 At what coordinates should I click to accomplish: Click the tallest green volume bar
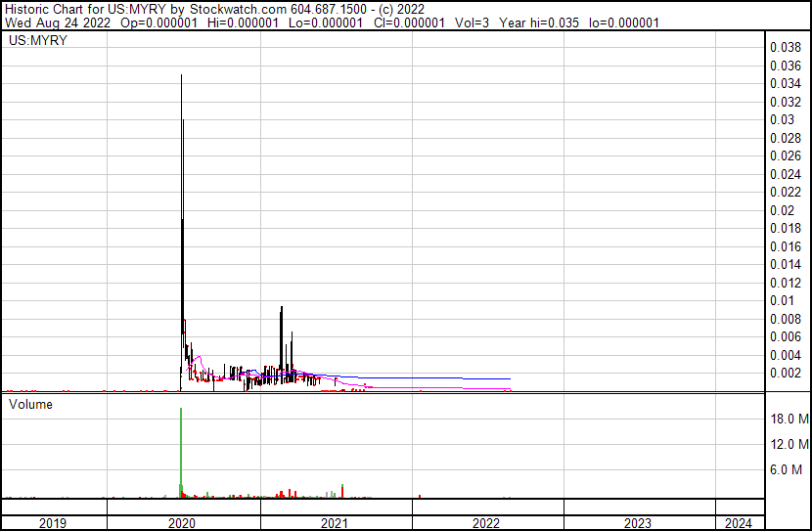point(182,411)
